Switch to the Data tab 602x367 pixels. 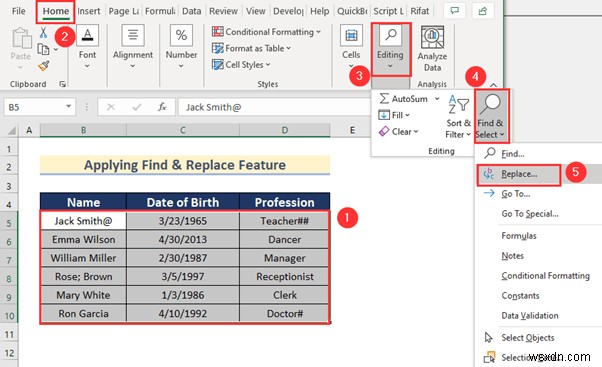coord(192,11)
